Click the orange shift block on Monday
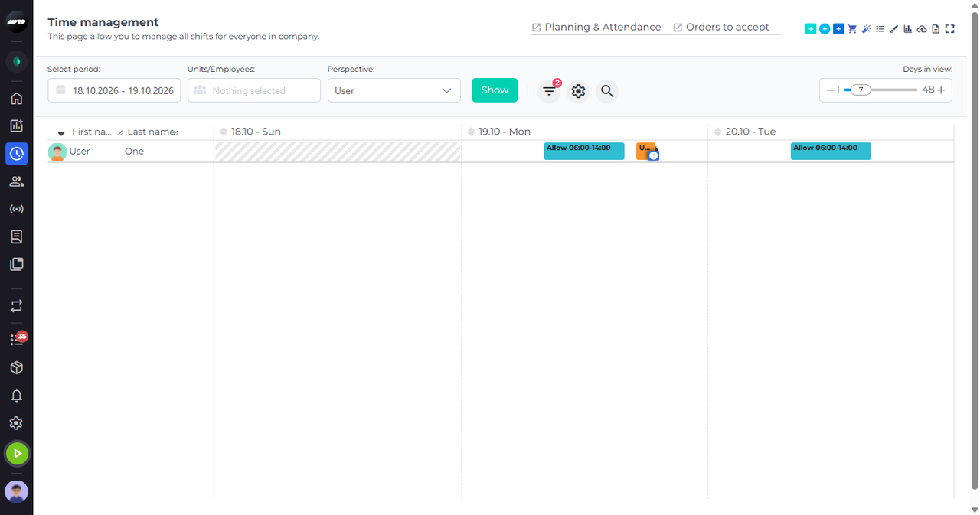Image resolution: width=980 pixels, height=515 pixels. (645, 150)
